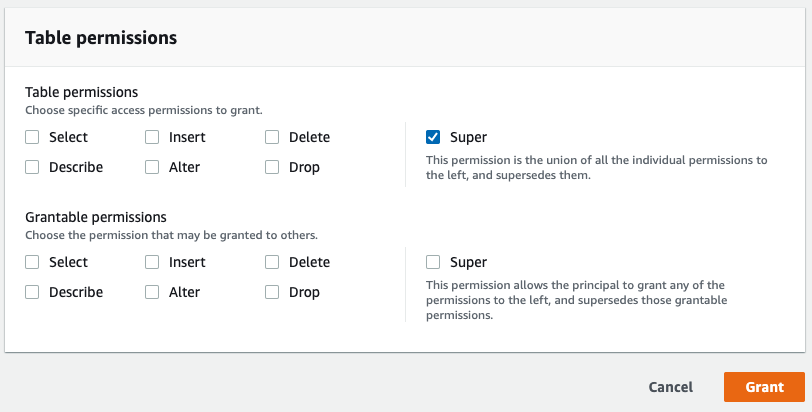This screenshot has width=812, height=412.
Task: Click the Super label under Table permissions
Action: 468,137
